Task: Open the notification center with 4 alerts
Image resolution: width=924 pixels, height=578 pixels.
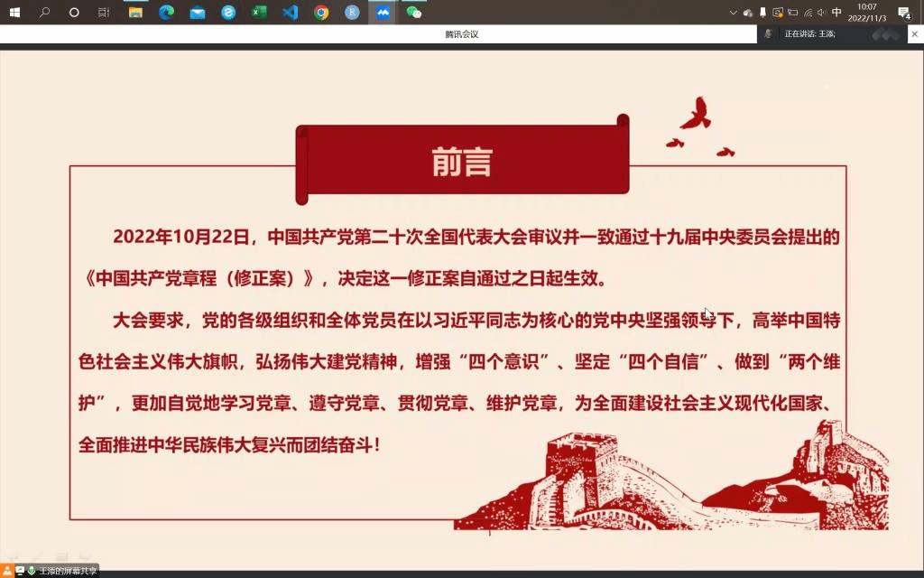Action: (x=904, y=13)
